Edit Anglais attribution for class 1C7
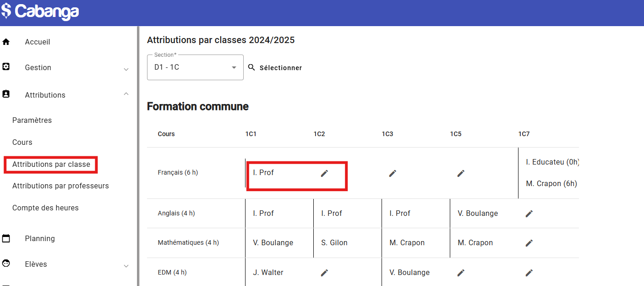Screen dimensions: 644x286 (529, 214)
